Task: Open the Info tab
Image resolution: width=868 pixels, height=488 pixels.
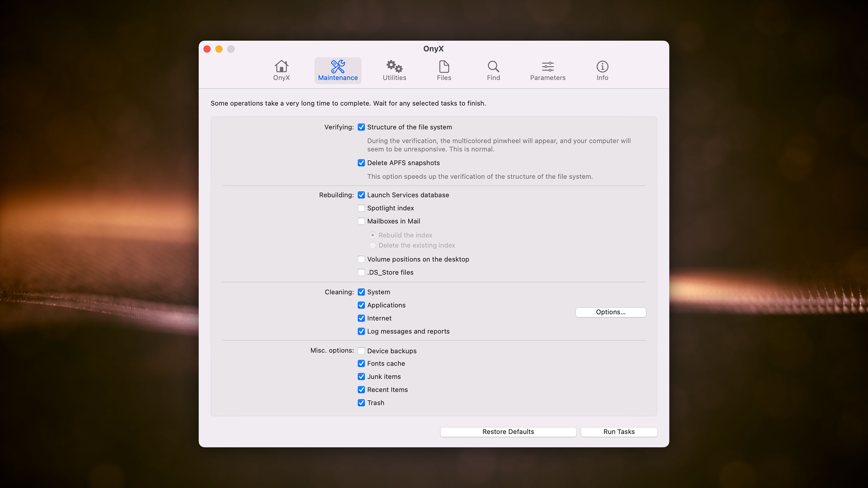Action: coord(602,70)
